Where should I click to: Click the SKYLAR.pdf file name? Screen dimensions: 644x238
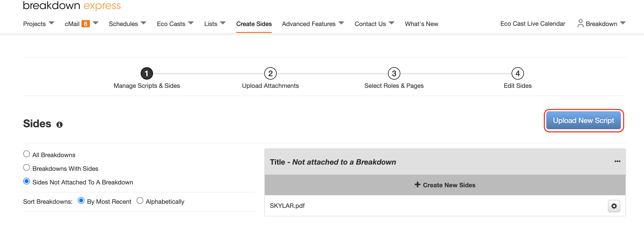tap(287, 206)
